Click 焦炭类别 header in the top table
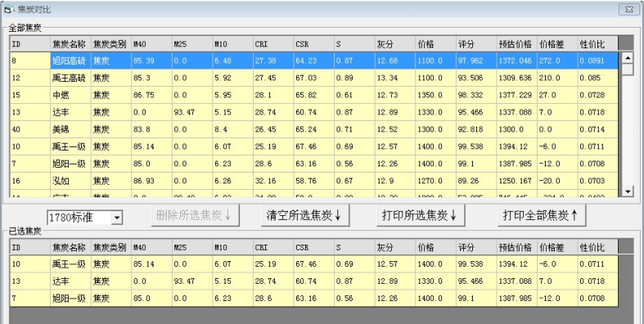 pos(111,44)
